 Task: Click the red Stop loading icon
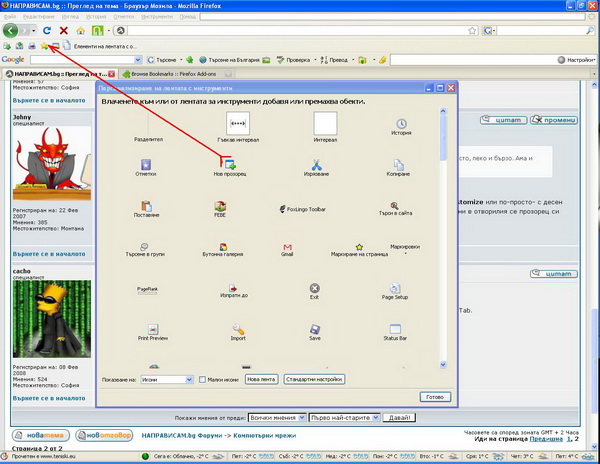(64, 31)
